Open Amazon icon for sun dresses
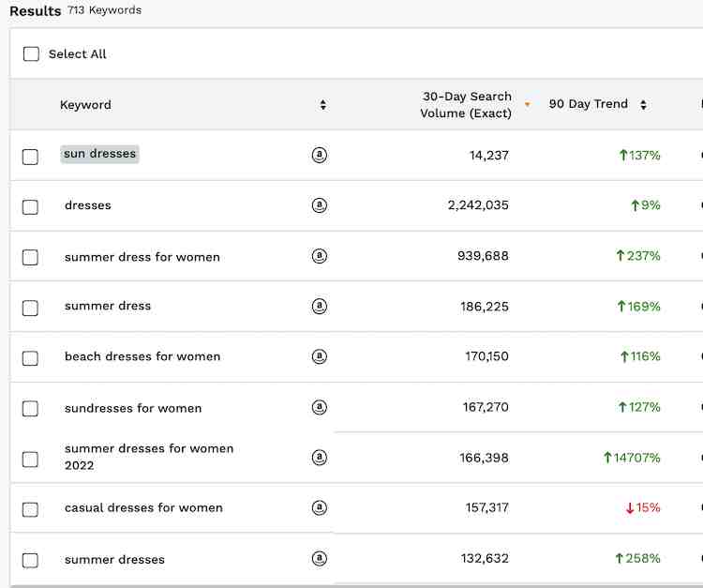703x588 pixels. pos(320,155)
